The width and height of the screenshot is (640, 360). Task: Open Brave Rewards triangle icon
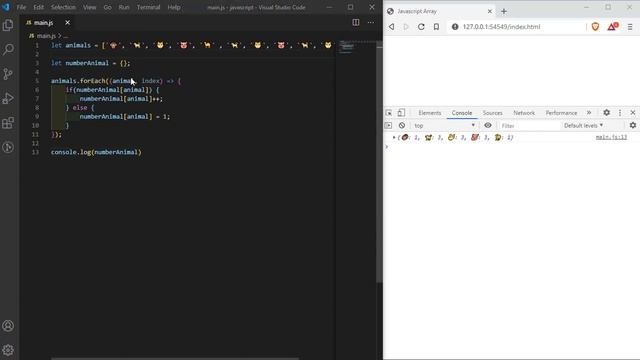click(x=612, y=27)
